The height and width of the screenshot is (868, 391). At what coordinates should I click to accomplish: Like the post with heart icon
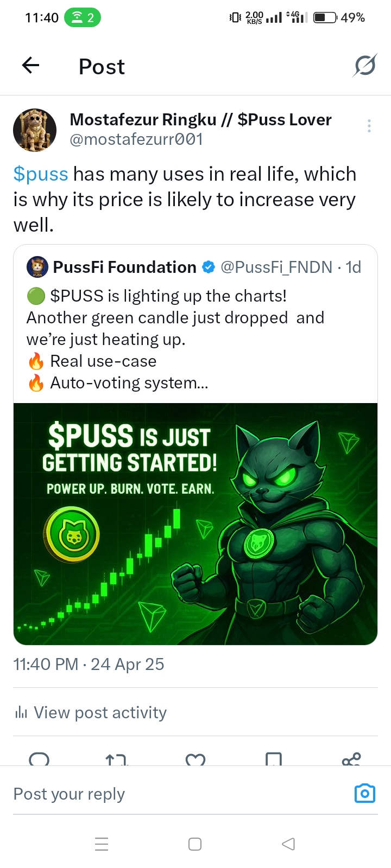[195, 759]
